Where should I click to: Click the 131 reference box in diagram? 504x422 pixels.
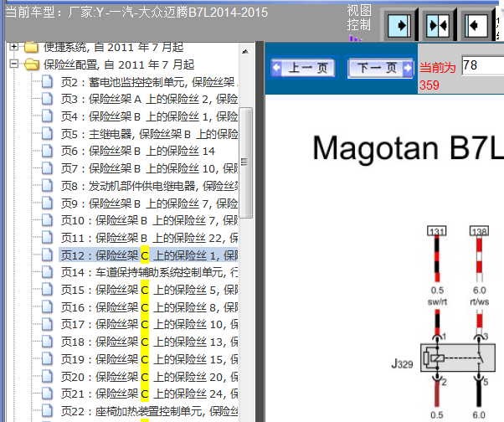pyautogui.click(x=437, y=231)
